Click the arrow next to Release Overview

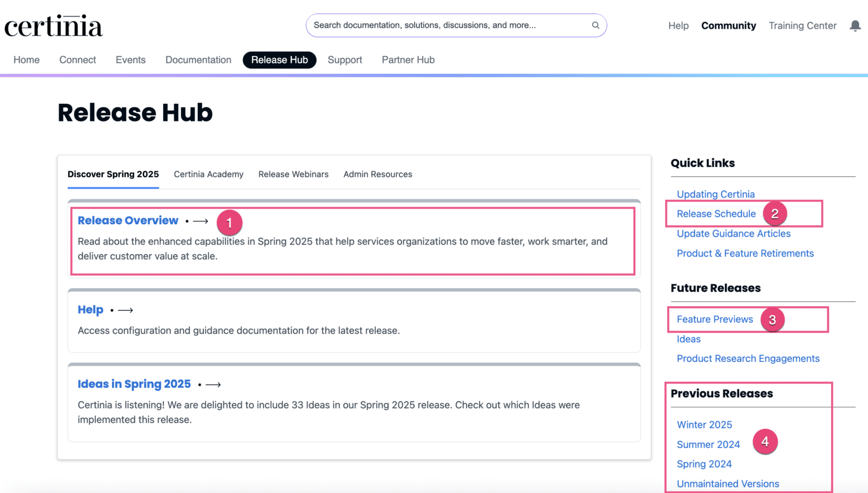[x=201, y=221]
